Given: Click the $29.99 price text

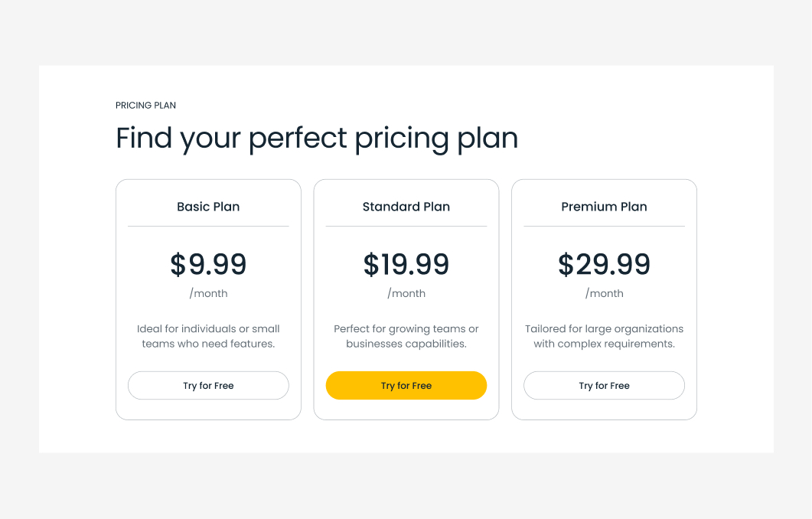Looking at the screenshot, I should coord(604,264).
